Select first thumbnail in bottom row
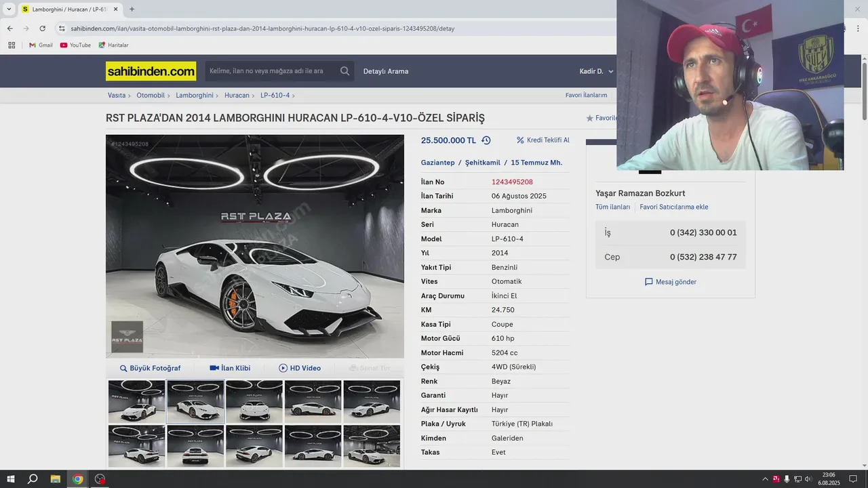 (136, 446)
